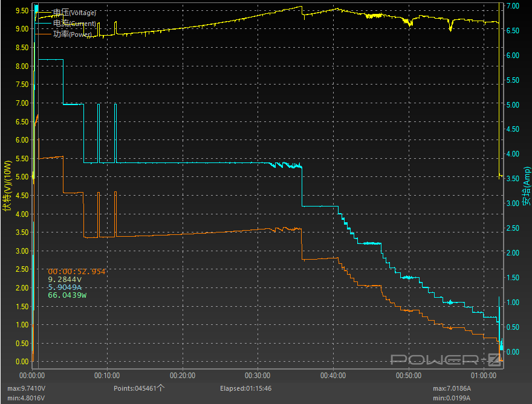Click the Power legend entry
The width and height of the screenshot is (532, 404).
point(72,34)
